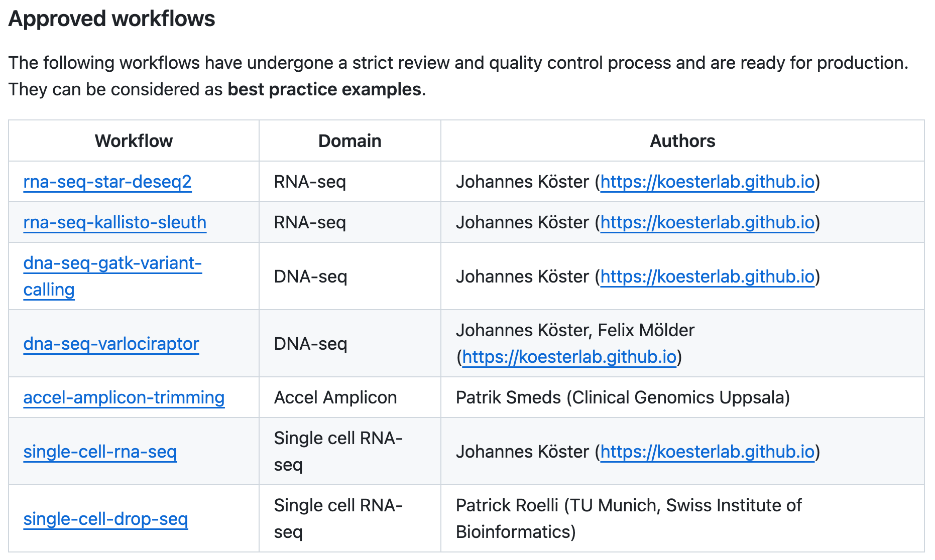Open koesterlab URL in dna-seq-gatk-variant-calling row
Image resolution: width=935 pixels, height=560 pixels.
click(707, 276)
